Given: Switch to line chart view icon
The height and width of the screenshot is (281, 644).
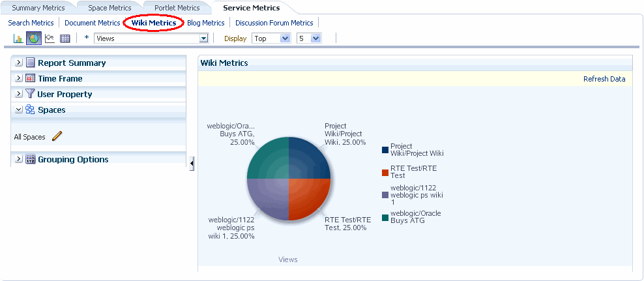Looking at the screenshot, I should (50, 38).
